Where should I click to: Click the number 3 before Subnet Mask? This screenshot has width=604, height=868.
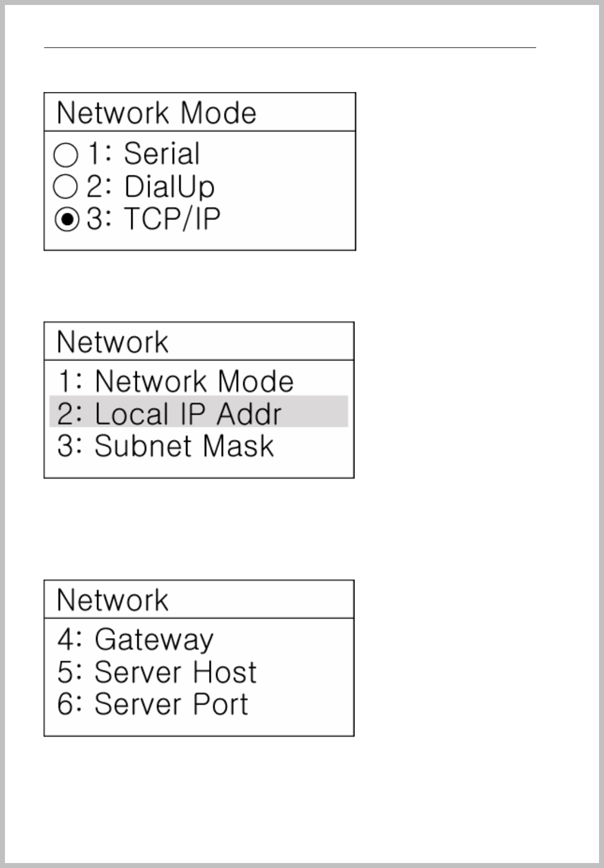66,446
